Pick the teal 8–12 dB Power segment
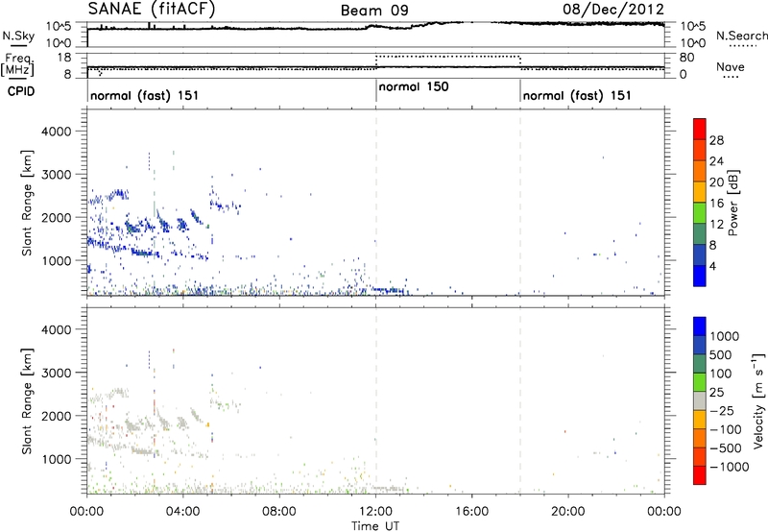768x532 pixels. click(700, 233)
